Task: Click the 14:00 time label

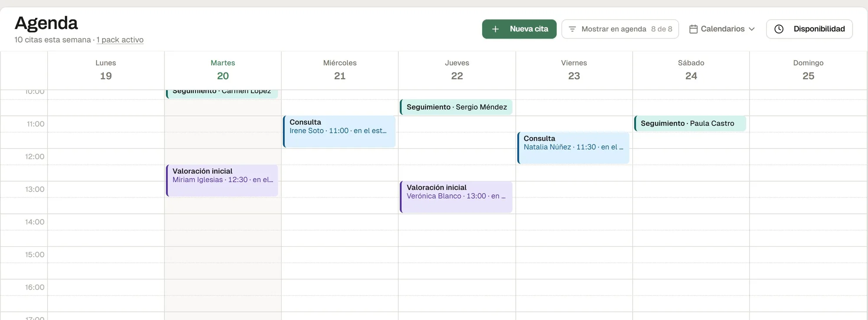Action: coord(35,222)
